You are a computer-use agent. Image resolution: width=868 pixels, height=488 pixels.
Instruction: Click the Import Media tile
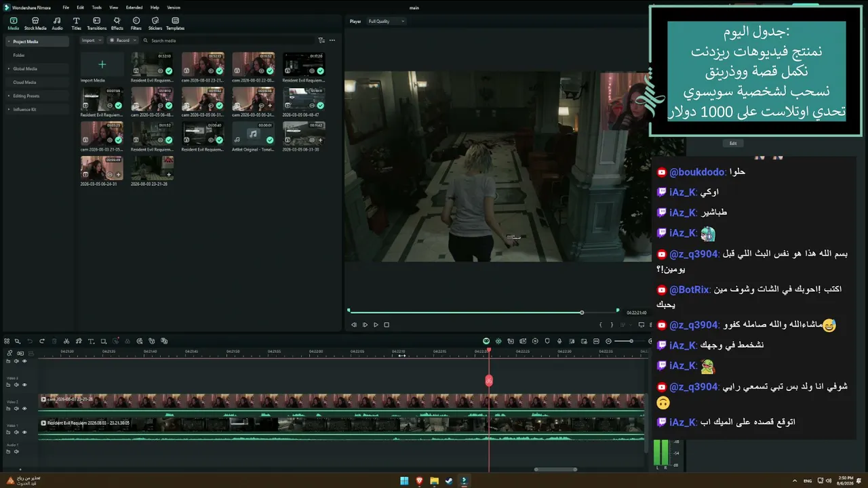coord(102,66)
